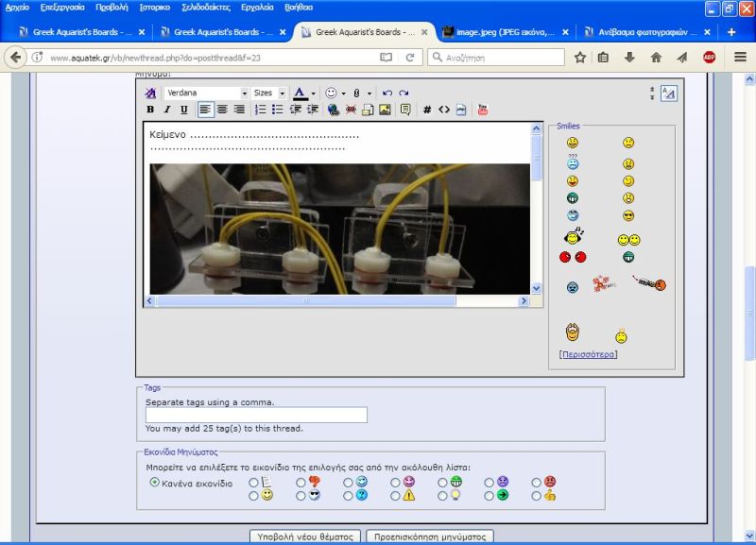The image size is (756, 545).
Task: Click the tags input field
Action: [x=256, y=415]
